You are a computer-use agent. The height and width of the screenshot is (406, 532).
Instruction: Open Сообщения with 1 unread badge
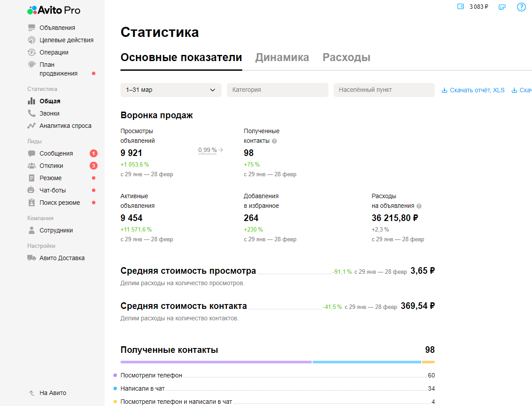click(56, 153)
